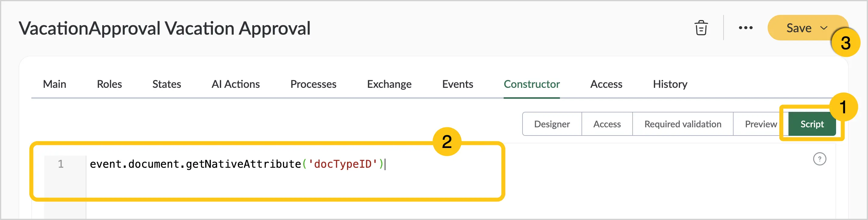Open the script help question mark icon
The height and width of the screenshot is (220, 868).
[819, 159]
